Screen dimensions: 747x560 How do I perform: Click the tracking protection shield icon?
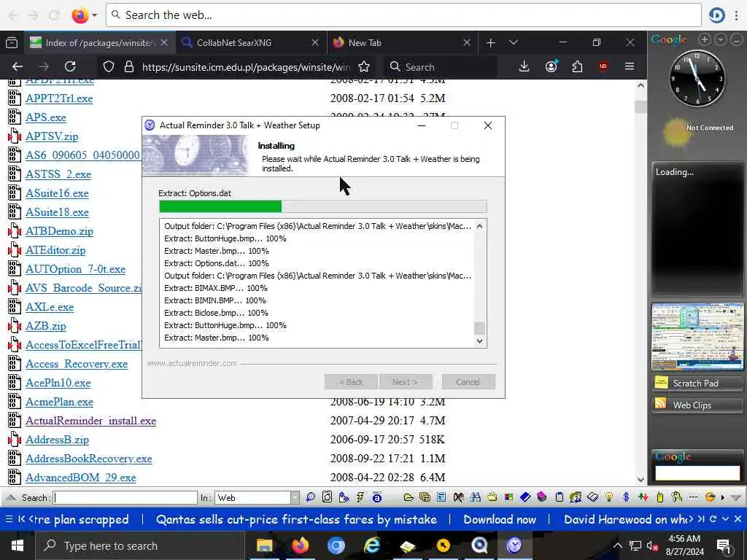point(109,66)
